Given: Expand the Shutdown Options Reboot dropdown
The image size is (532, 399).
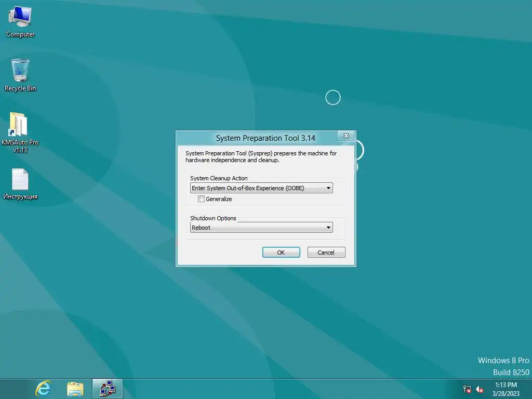Looking at the screenshot, I should [x=261, y=228].
